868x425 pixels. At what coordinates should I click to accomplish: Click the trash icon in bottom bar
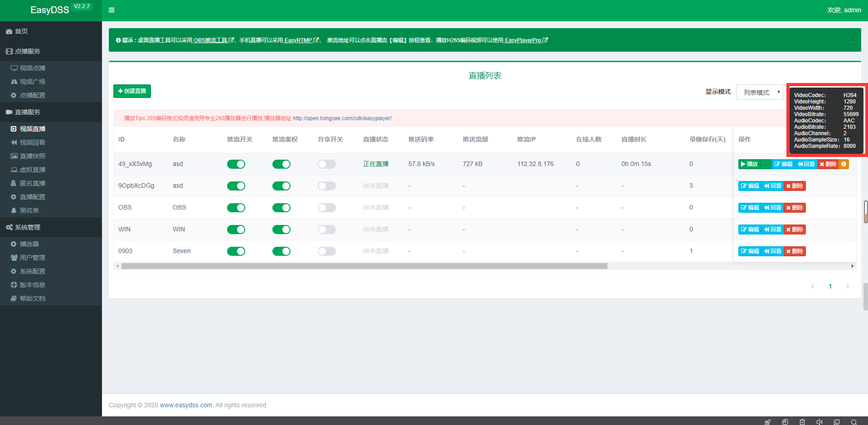point(802,422)
